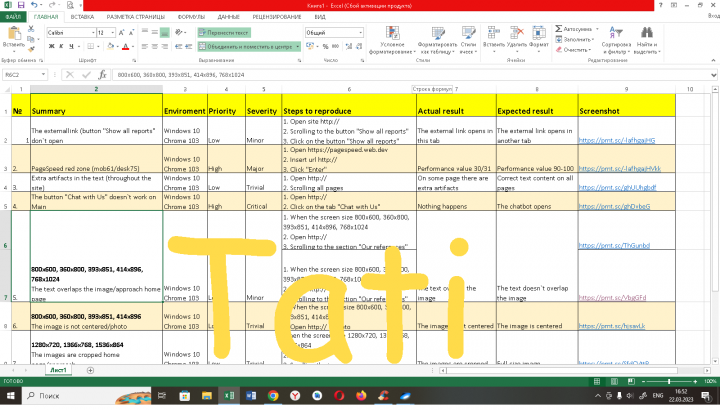Click the Insert cells (Вставить) icon

494,33
